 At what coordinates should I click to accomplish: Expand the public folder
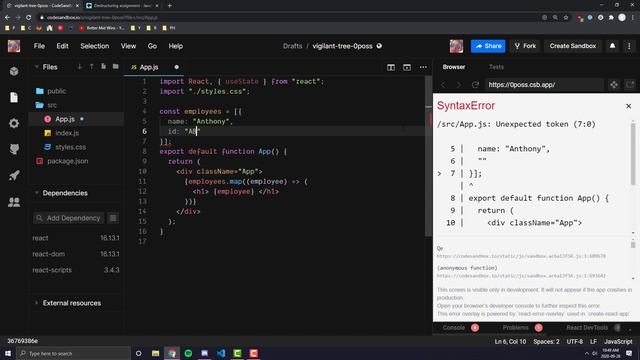[56, 91]
